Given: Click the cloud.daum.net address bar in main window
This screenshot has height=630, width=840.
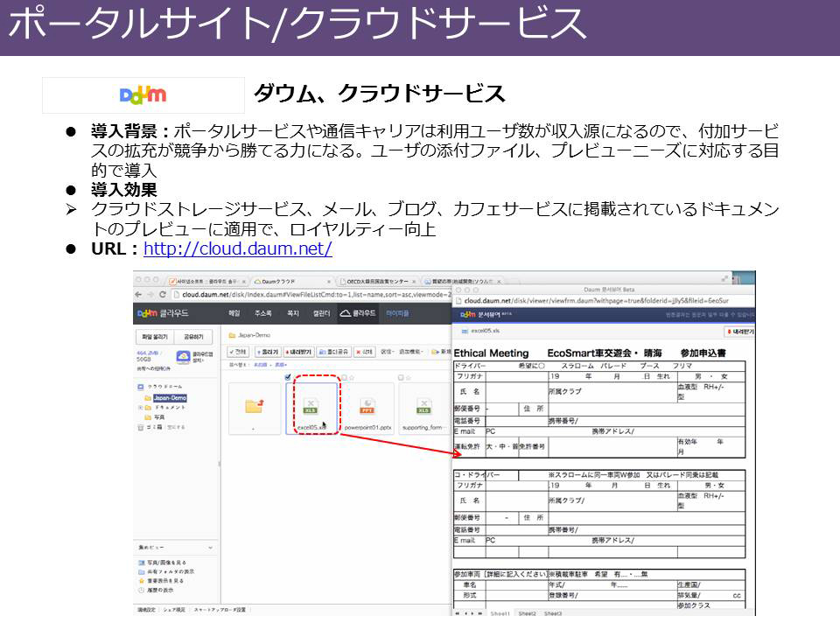Looking at the screenshot, I should (311, 295).
